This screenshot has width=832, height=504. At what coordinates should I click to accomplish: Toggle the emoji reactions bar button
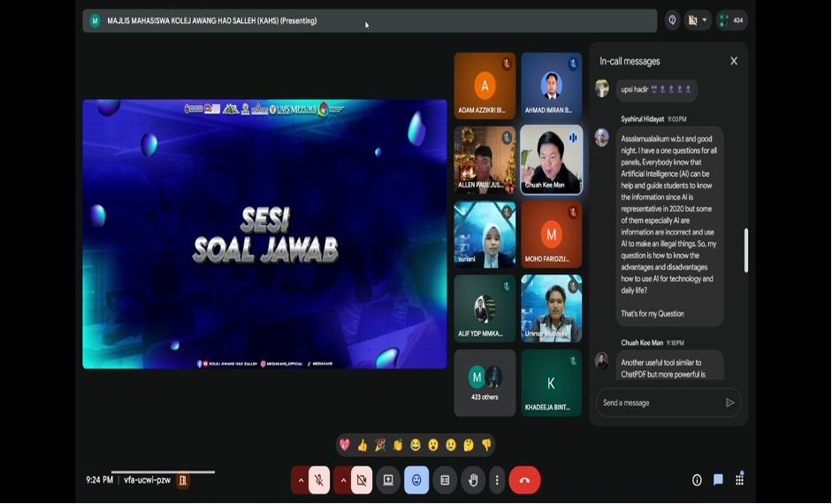click(416, 480)
